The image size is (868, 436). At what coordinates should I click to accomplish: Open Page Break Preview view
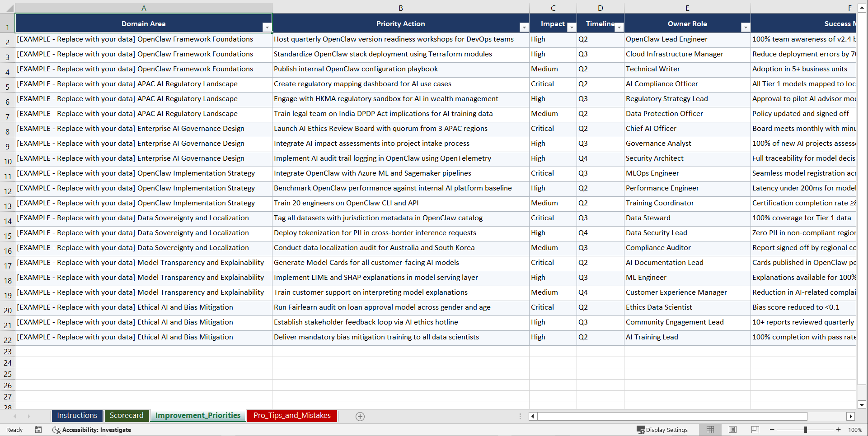pos(755,430)
